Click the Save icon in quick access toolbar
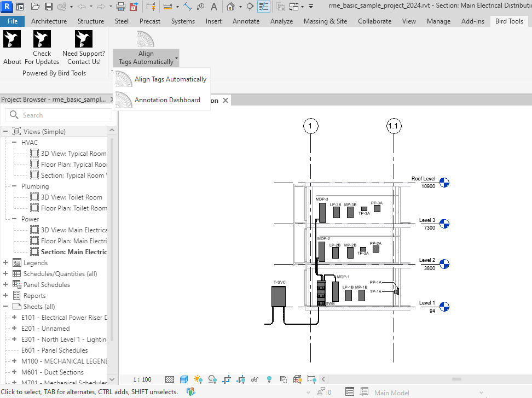The height and width of the screenshot is (398, 532). [48, 7]
